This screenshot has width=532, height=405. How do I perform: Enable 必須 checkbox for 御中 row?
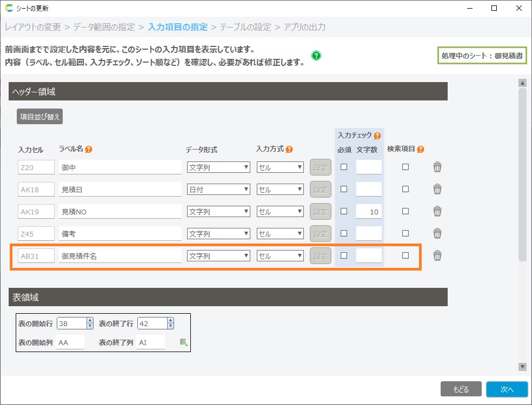[344, 167]
